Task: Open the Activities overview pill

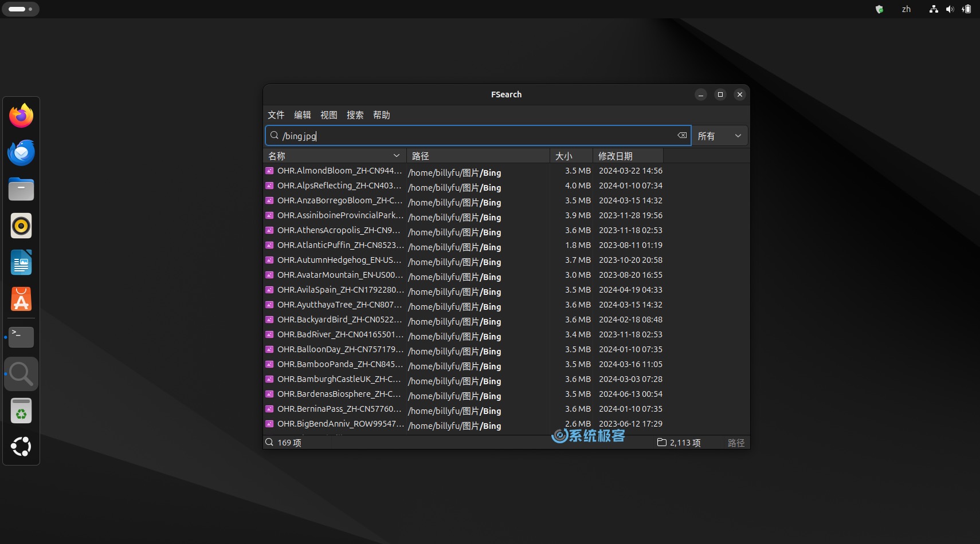Action: (21, 9)
